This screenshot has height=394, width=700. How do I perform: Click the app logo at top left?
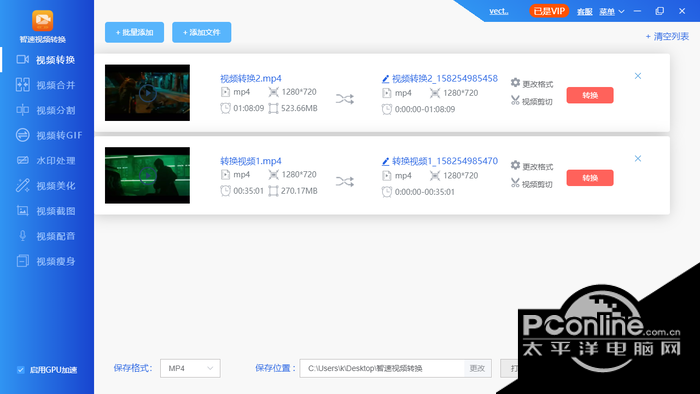pos(43,21)
